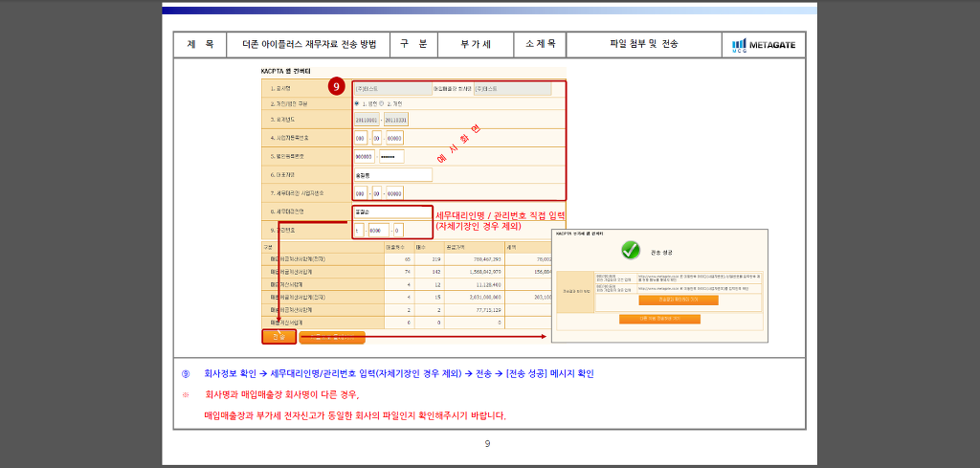Viewport: 980px width, 468px height.
Task: Click the lower orange button in success dialog
Action: pyautogui.click(x=659, y=319)
